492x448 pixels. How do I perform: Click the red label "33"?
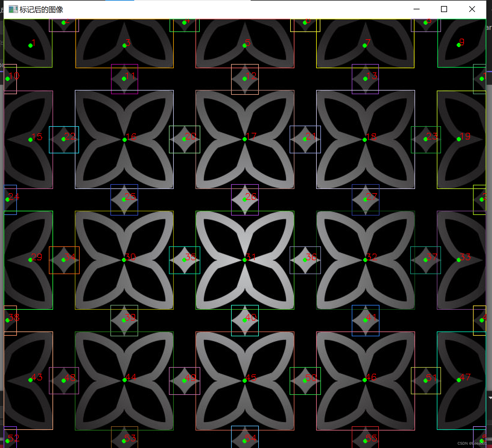(465, 257)
